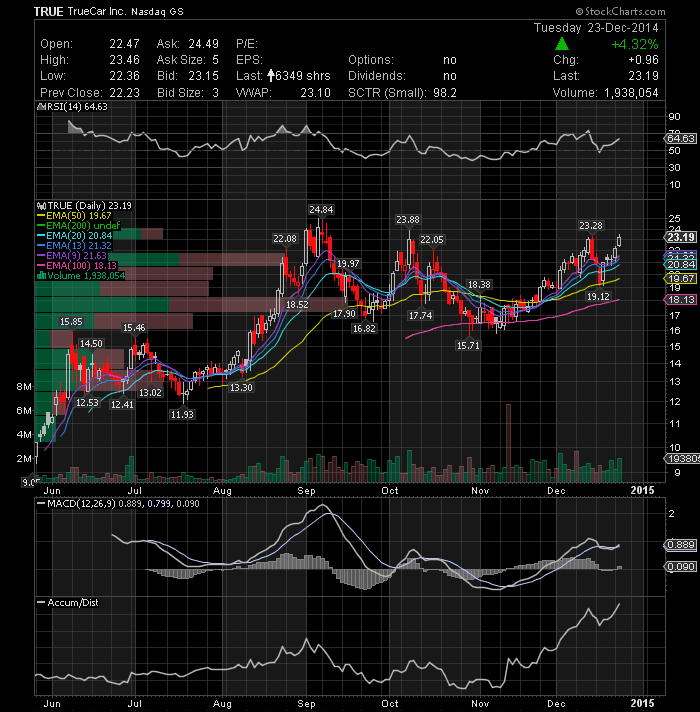Select the TRUE ticker symbol in header
This screenshot has height=712, width=700.
coord(48,11)
